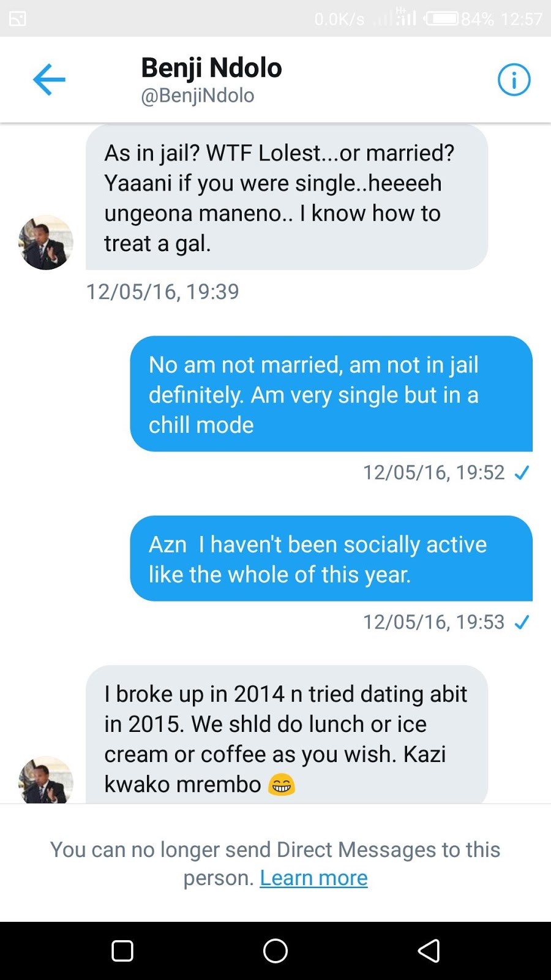551x980 pixels.
Task: Select 'Azn I haven't been socially active' bubble
Action: [331, 559]
